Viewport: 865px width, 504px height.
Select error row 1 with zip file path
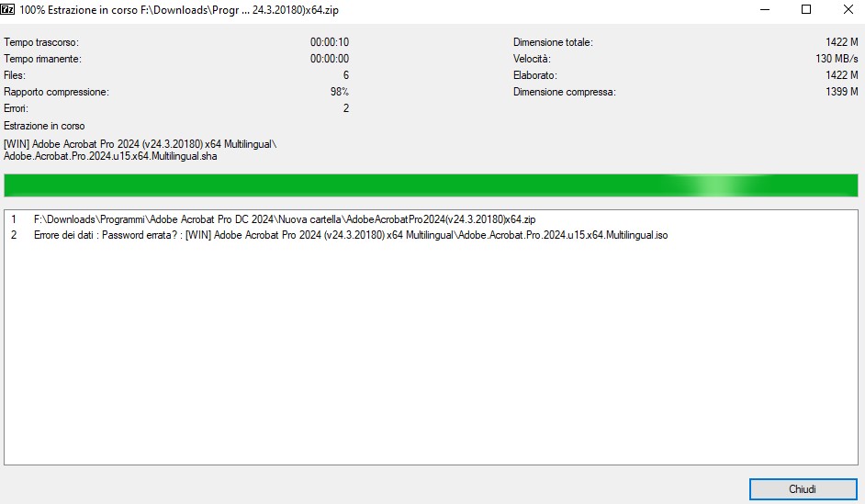click(431, 219)
